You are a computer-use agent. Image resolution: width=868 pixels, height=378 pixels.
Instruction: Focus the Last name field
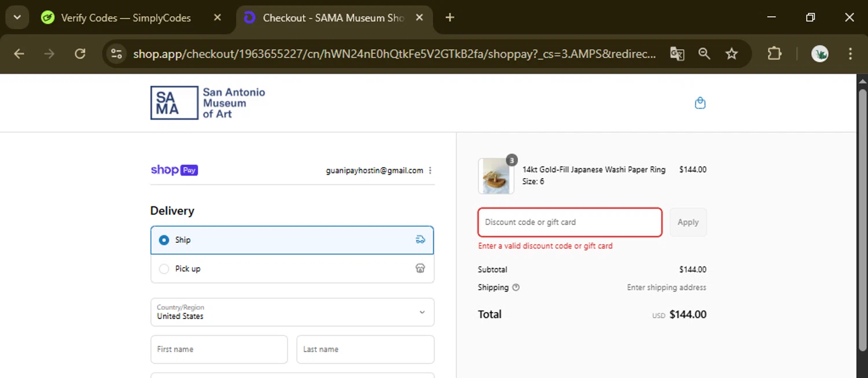pyautogui.click(x=365, y=349)
